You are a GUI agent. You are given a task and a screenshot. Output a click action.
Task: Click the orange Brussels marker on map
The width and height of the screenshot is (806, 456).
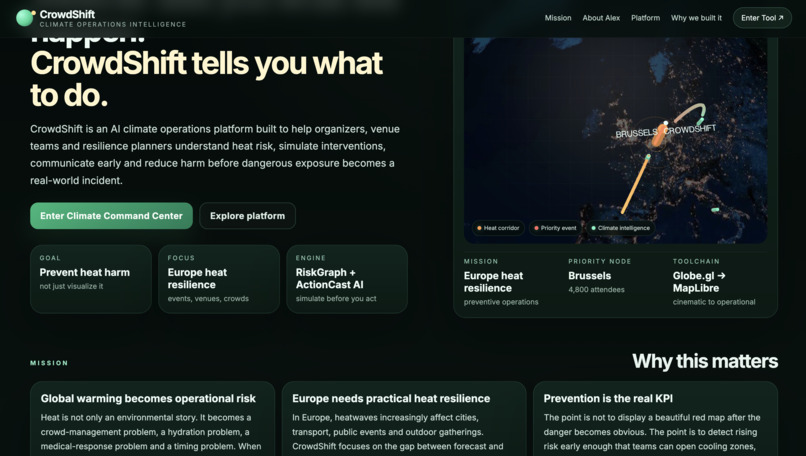658,136
